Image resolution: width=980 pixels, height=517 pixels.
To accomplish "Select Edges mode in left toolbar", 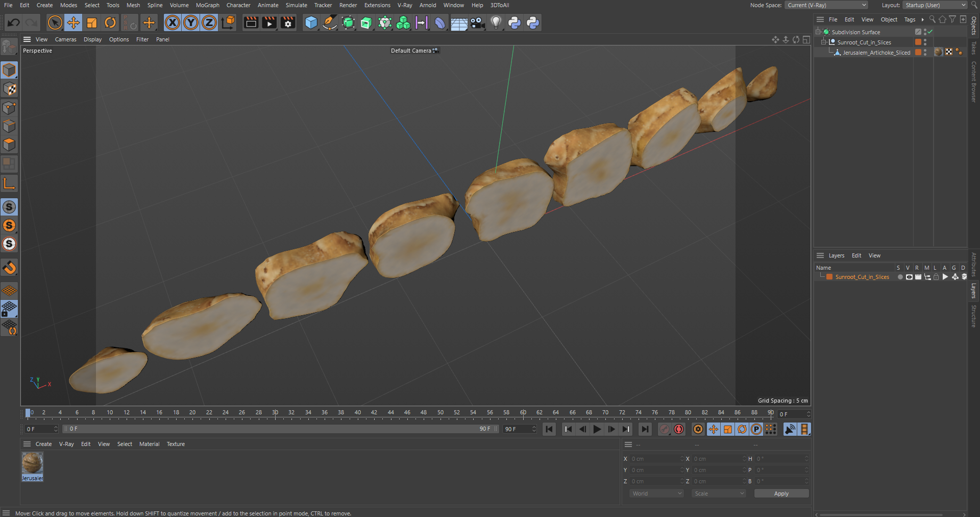I will (9, 126).
